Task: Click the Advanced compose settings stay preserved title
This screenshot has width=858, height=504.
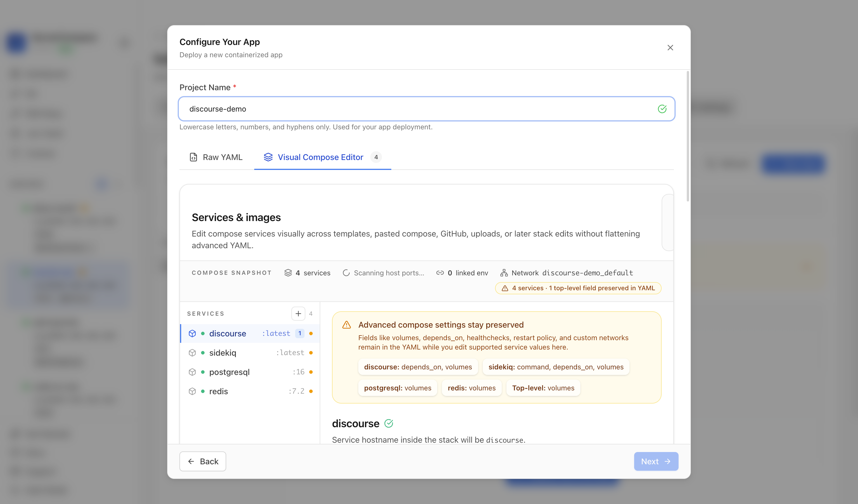Action: pyautogui.click(x=441, y=325)
